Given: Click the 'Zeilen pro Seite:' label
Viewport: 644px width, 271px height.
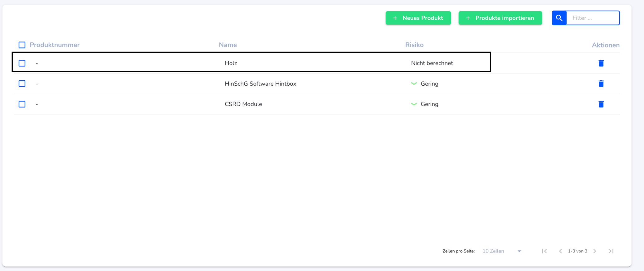Looking at the screenshot, I should click(459, 251).
